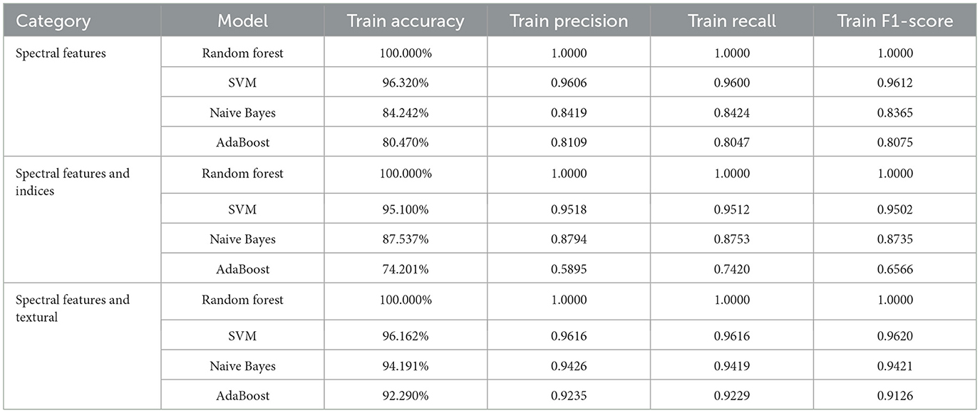Screen dimensions: 980x413
Task: Select the 80.470% AdaBoost accuracy value
Action: pyautogui.click(x=406, y=142)
